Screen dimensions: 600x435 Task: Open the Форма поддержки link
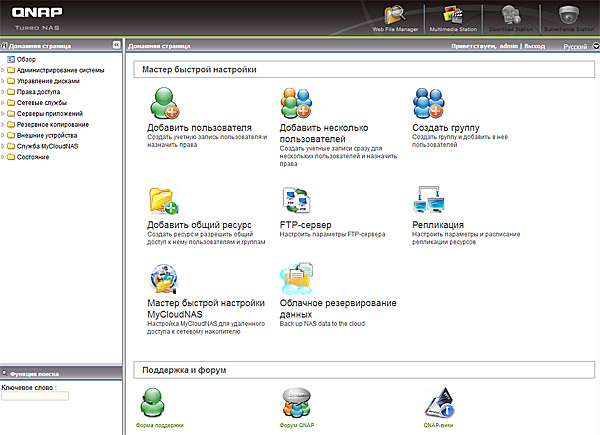(160, 425)
